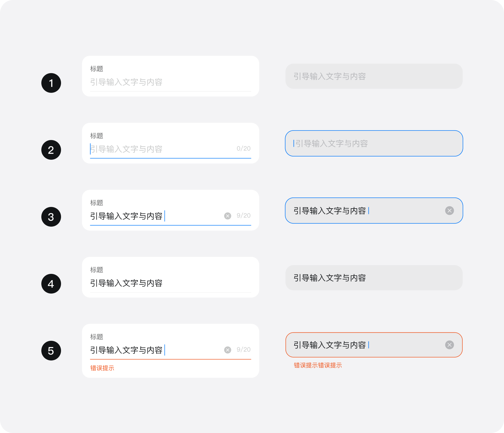Focus the dark input field beside badge 1

(x=374, y=76)
